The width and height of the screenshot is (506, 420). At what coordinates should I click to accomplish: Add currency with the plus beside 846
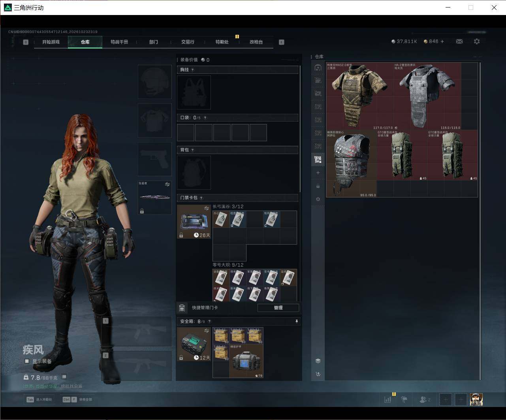click(x=442, y=41)
